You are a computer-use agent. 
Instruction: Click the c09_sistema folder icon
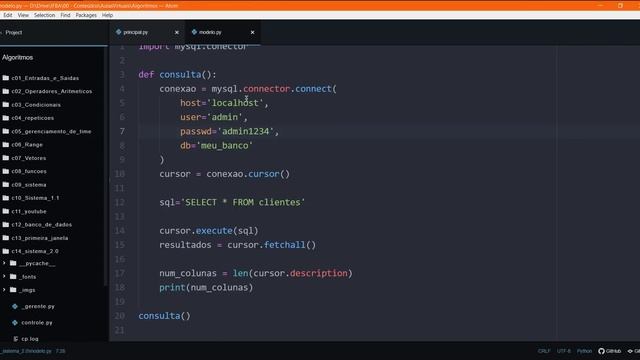[6, 185]
